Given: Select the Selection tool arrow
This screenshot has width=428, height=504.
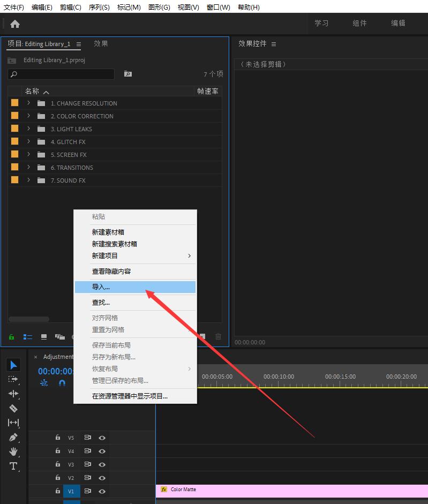Looking at the screenshot, I should (13, 365).
